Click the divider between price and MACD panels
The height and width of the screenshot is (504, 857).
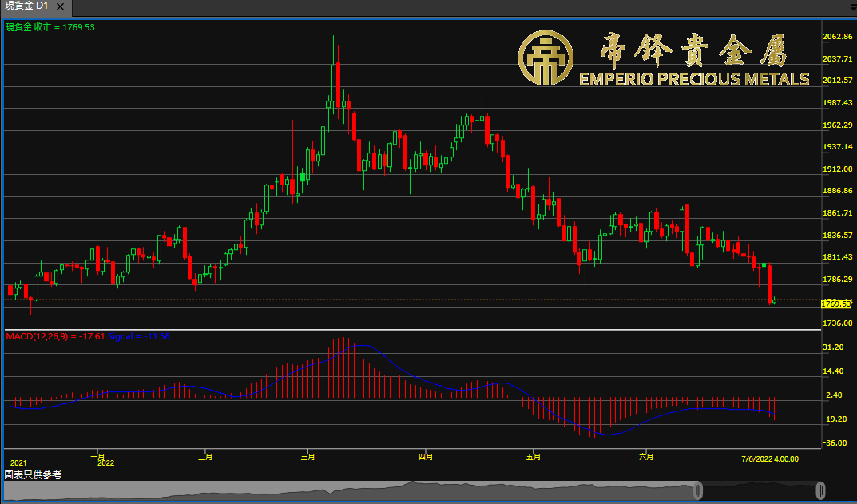click(413, 329)
